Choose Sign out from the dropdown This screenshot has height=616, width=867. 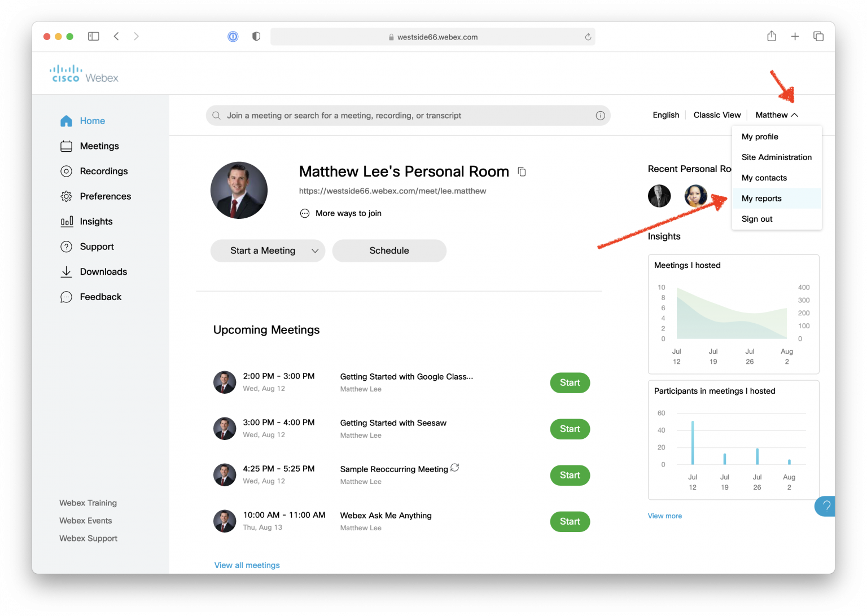coord(756,219)
